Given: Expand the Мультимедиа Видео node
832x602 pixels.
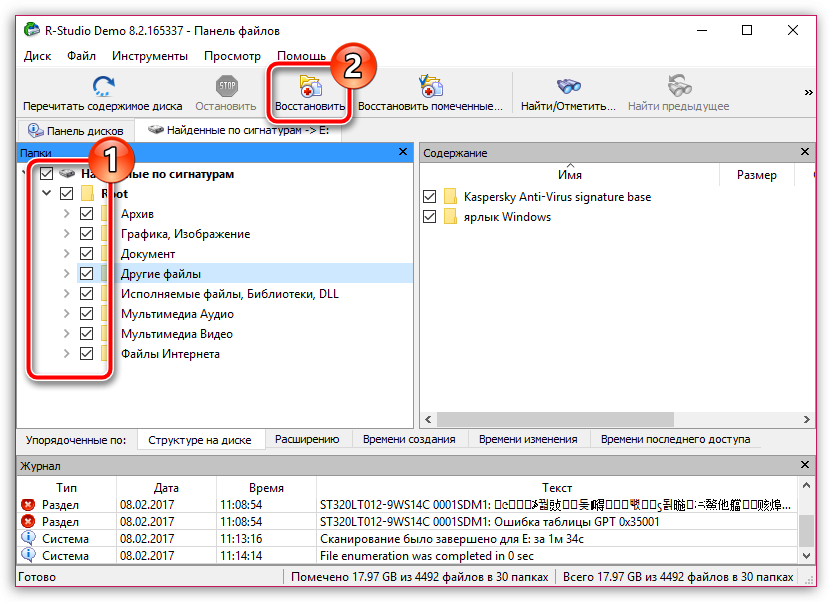Looking at the screenshot, I should pos(66,334).
